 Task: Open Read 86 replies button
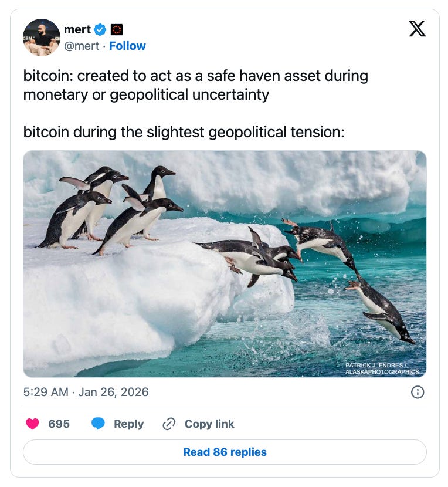pos(225,452)
